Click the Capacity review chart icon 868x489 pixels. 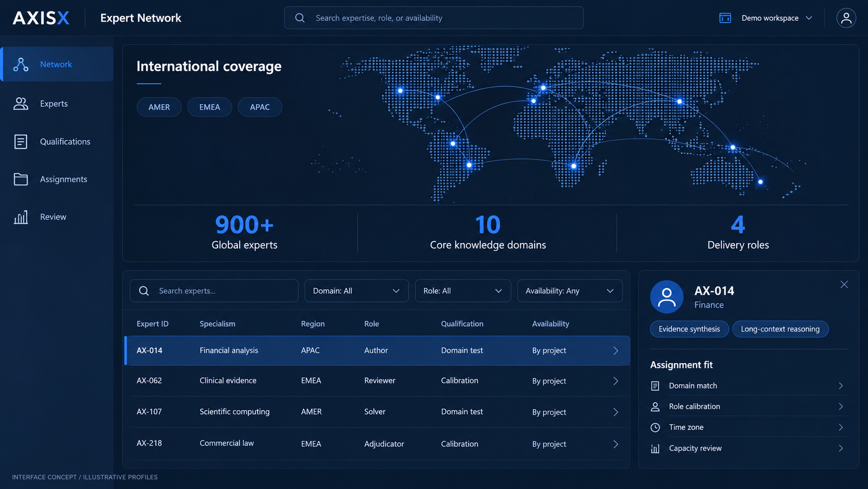click(x=655, y=448)
